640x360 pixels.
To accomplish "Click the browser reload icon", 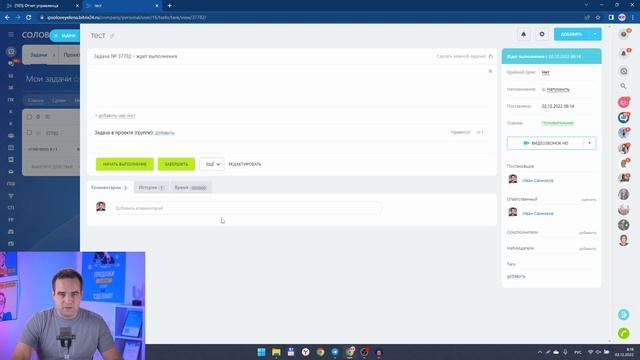I will coord(29,18).
